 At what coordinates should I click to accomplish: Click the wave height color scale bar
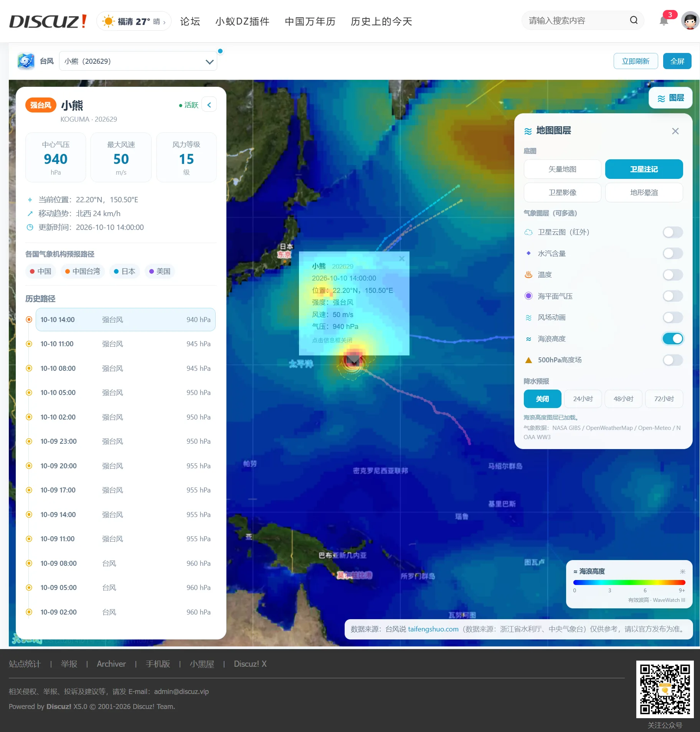pos(629,582)
